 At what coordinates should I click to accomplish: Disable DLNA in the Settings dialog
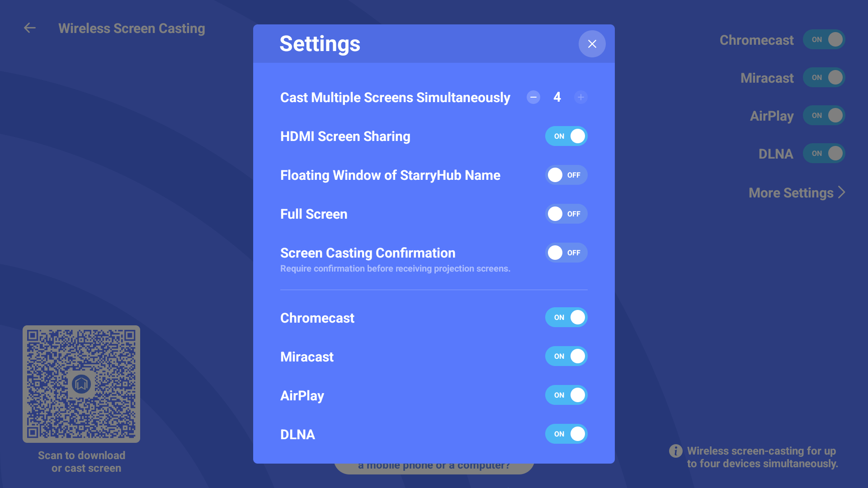[x=566, y=434]
